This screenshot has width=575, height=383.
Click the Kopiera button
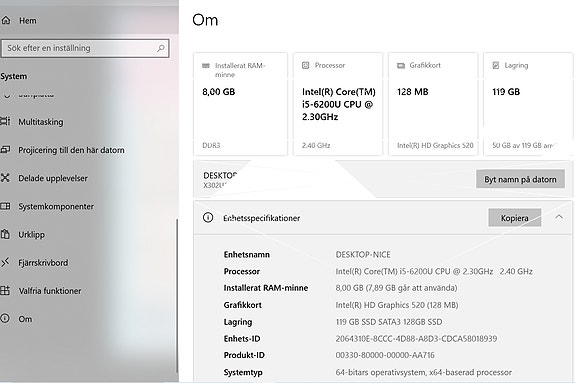tap(514, 218)
